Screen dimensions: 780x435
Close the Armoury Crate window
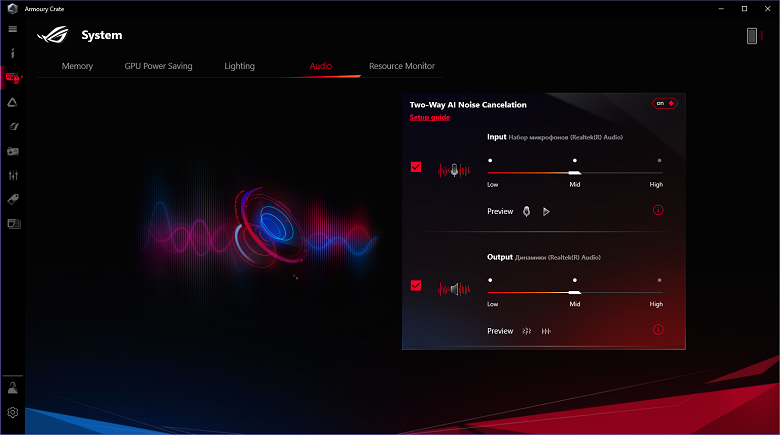coord(768,8)
